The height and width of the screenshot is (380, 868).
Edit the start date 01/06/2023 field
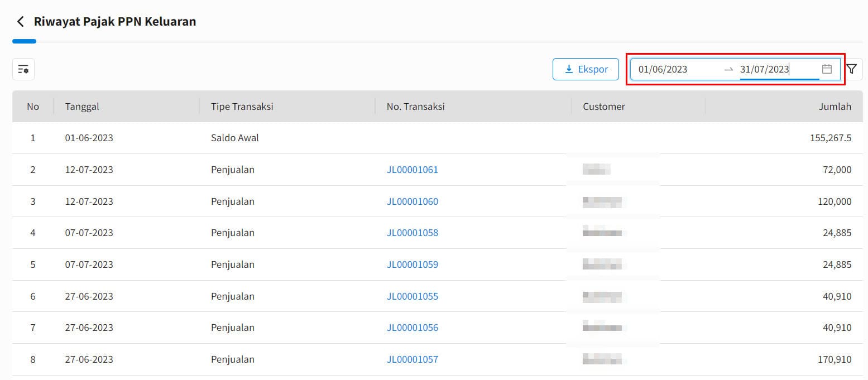677,69
